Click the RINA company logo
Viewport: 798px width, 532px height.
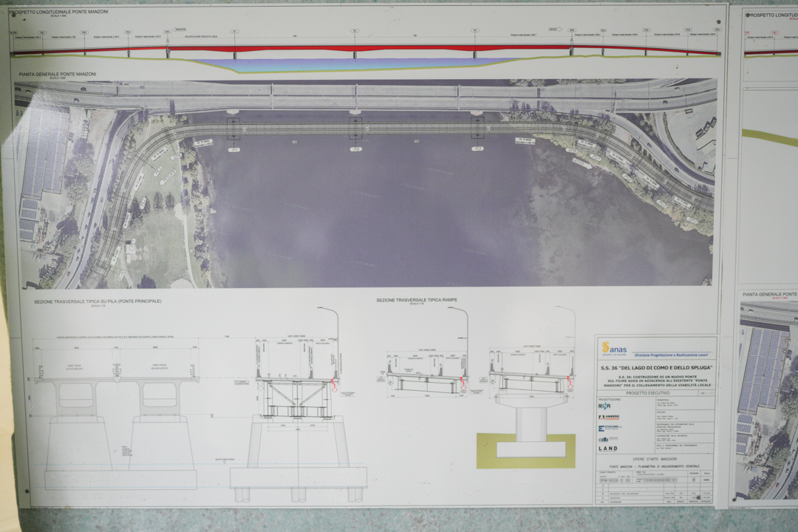click(604, 406)
